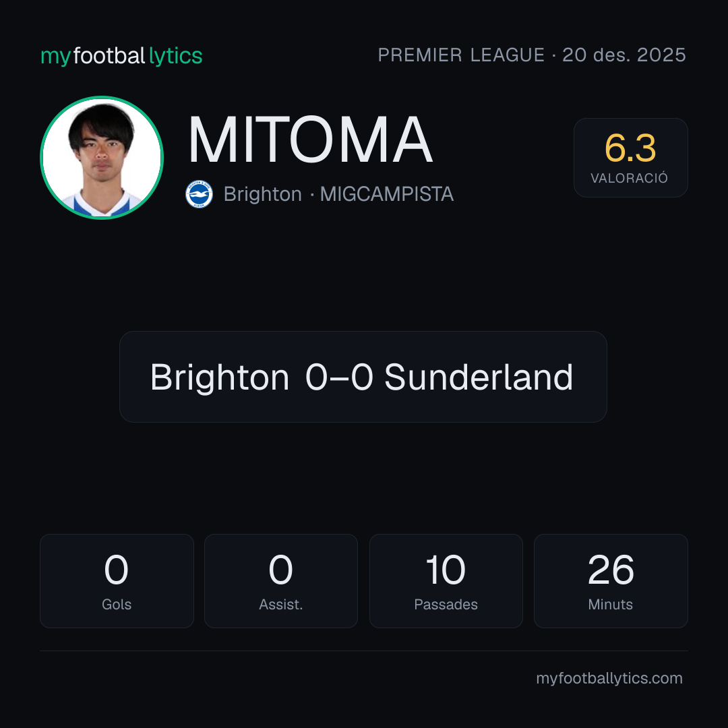Click the 10 passes value

coord(446,570)
